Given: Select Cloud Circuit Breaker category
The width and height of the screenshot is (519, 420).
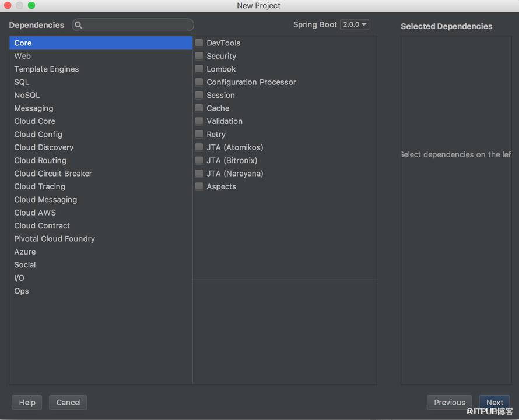Looking at the screenshot, I should point(101,174).
